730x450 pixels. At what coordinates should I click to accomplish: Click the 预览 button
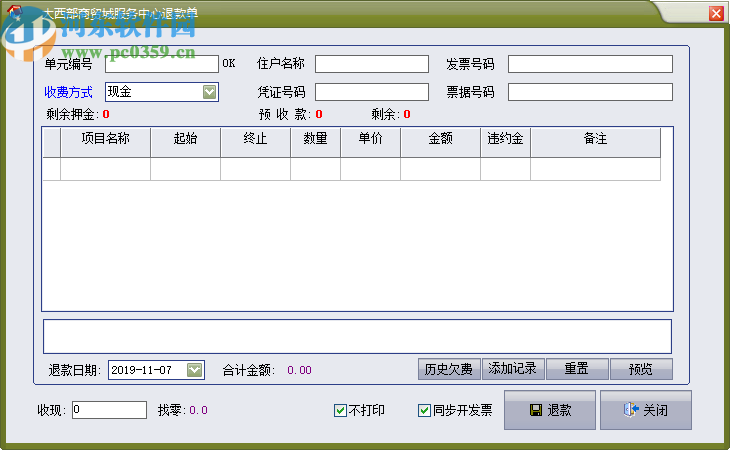point(641,369)
